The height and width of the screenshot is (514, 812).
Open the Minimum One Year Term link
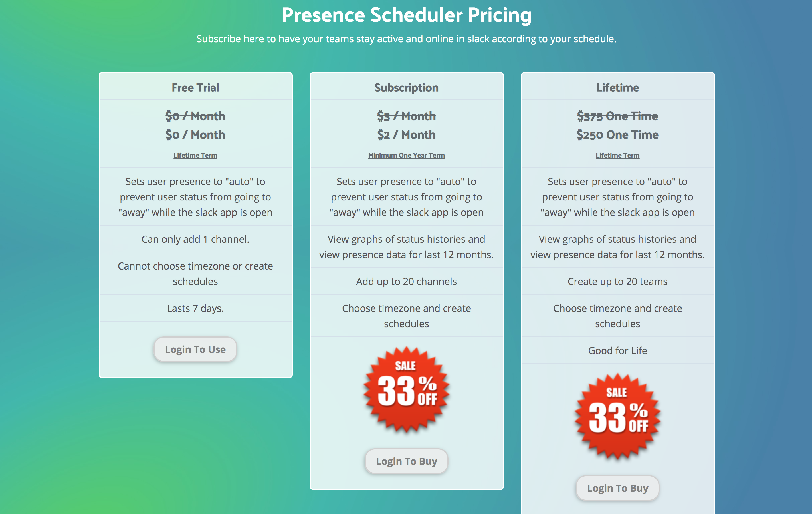click(406, 155)
